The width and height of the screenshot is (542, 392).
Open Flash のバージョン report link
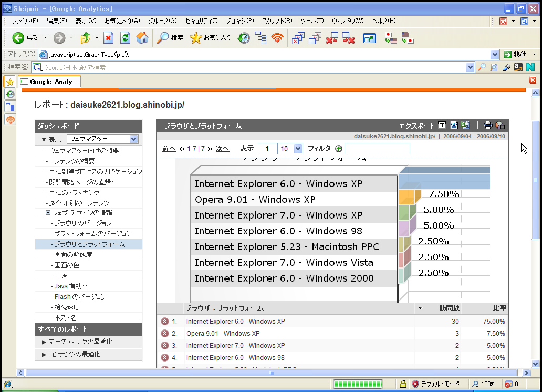pos(80,297)
